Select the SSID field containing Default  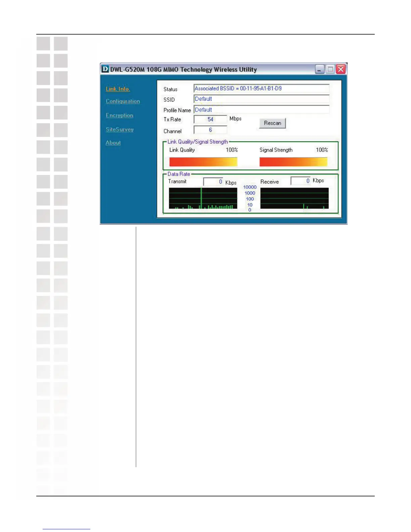click(x=262, y=99)
